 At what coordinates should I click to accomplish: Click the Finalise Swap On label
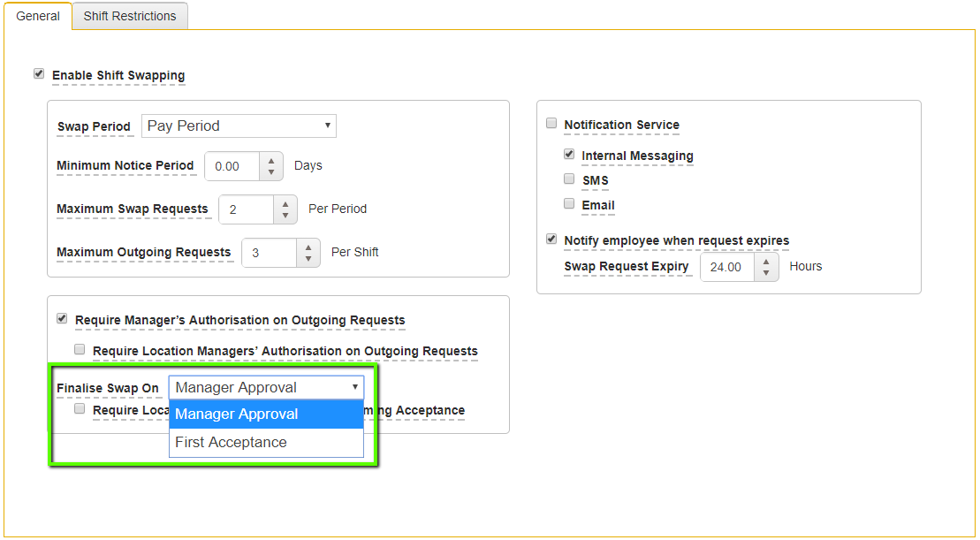point(108,388)
